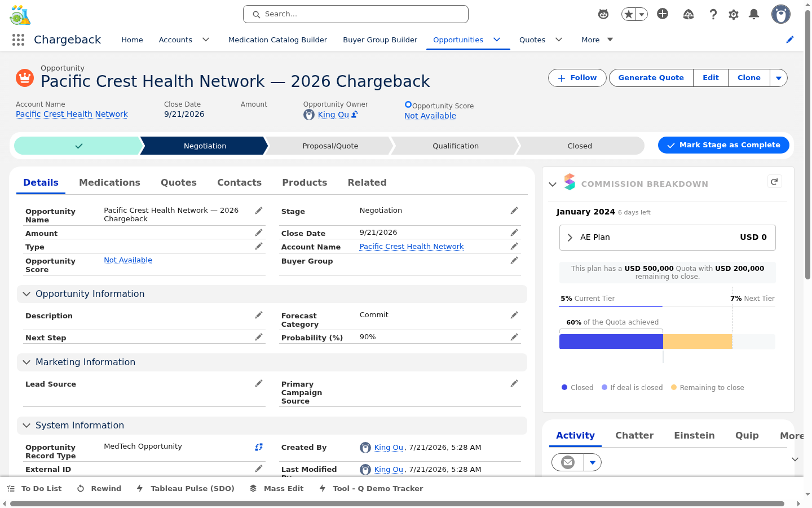The image size is (812, 508).
Task: Edit the Buyer Group field pencil
Action: click(514, 260)
